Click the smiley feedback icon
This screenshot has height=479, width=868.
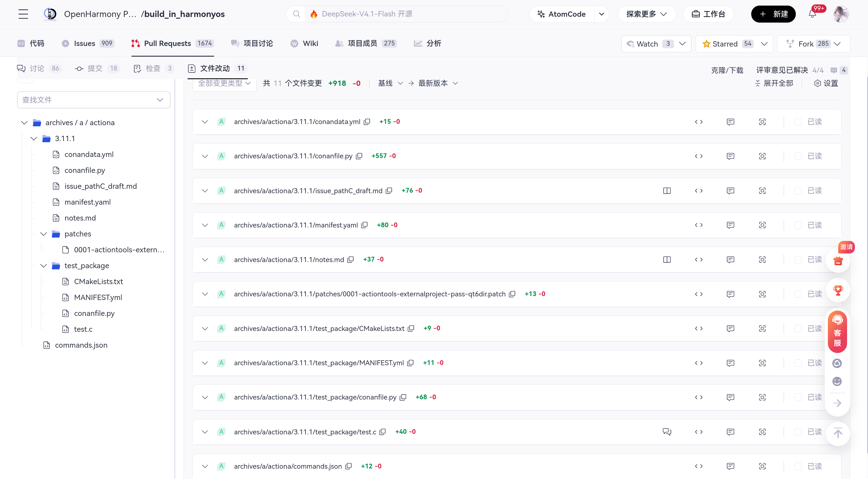tap(837, 381)
